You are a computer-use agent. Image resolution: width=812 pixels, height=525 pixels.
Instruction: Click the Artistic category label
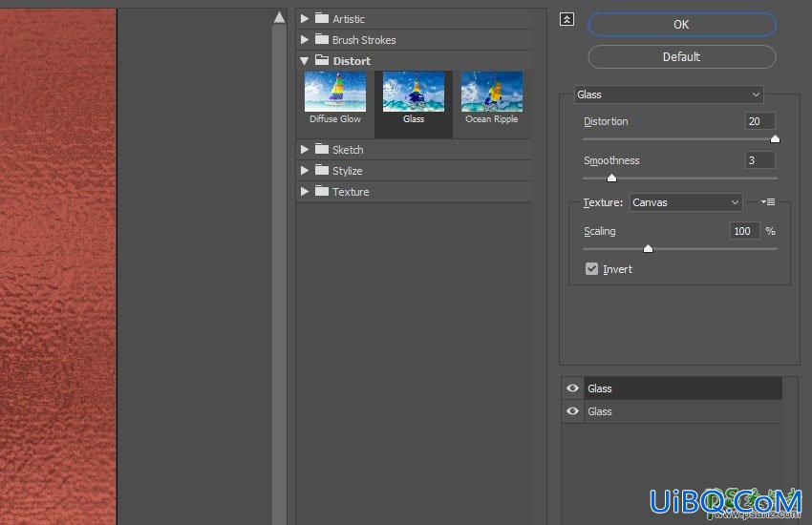(x=349, y=19)
